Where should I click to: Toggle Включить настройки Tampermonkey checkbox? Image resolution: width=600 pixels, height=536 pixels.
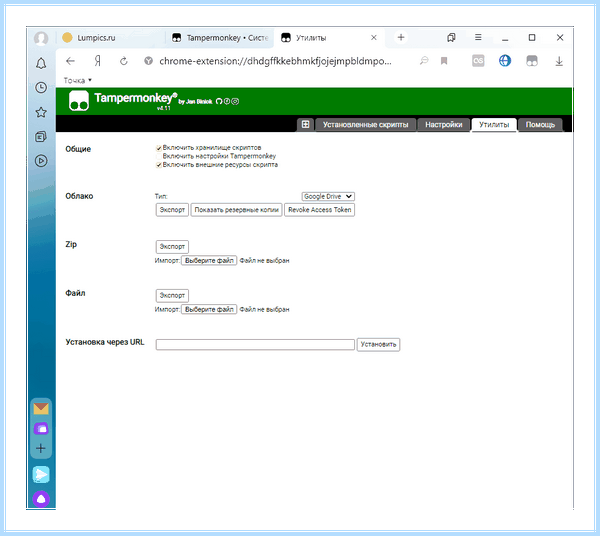(x=159, y=156)
